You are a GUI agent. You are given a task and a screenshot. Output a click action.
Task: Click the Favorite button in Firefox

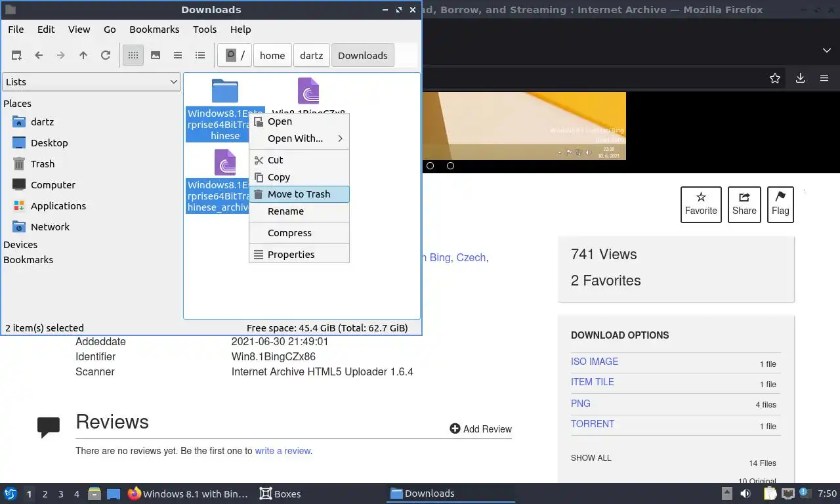(701, 204)
